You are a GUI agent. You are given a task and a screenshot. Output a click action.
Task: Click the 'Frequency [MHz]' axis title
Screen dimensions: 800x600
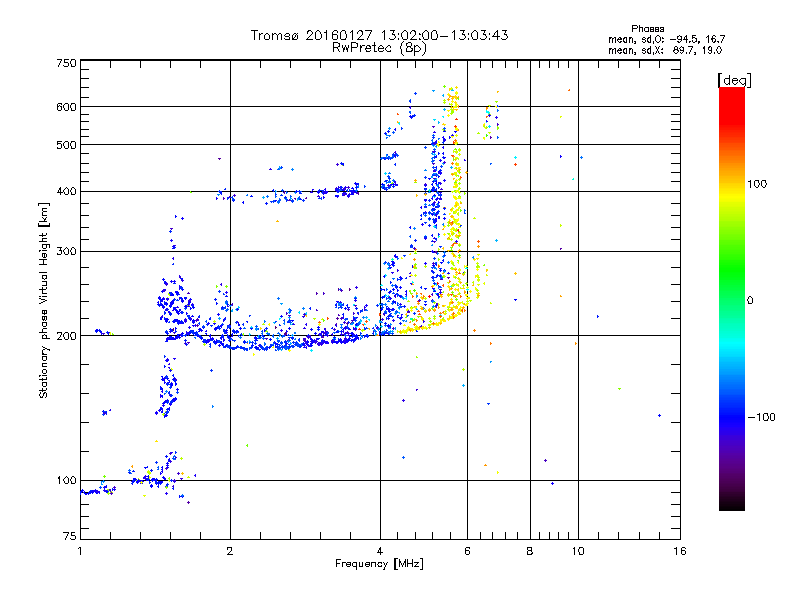[x=379, y=564]
